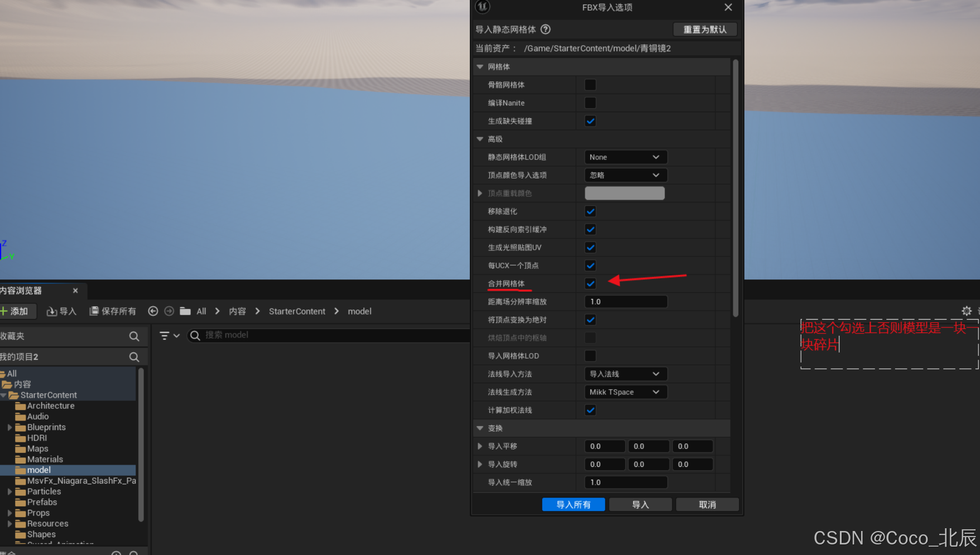Close the FBX导入选项 dialog
Viewport: 980px width, 555px height.
pyautogui.click(x=728, y=7)
